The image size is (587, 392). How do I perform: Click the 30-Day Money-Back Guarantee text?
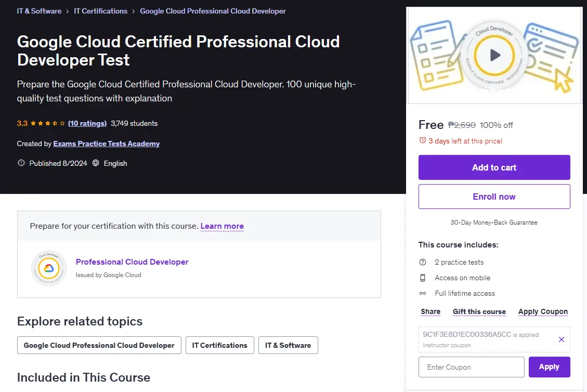click(494, 223)
